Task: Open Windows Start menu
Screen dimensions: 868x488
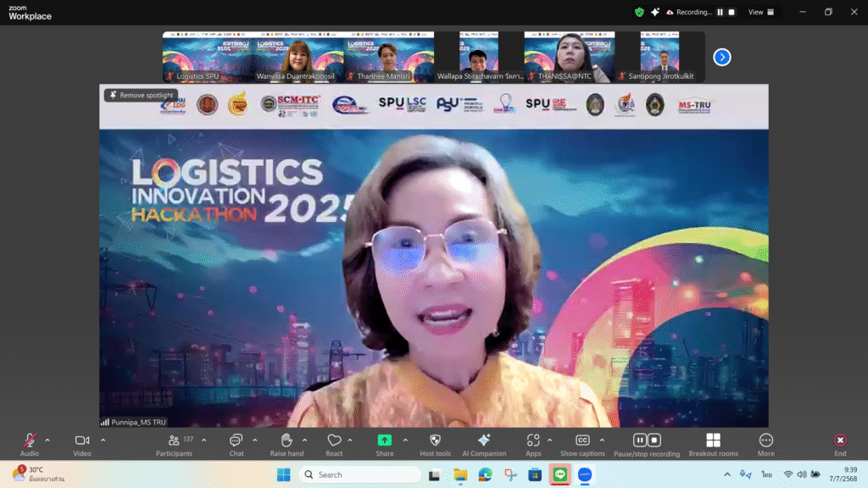Action: click(x=283, y=474)
